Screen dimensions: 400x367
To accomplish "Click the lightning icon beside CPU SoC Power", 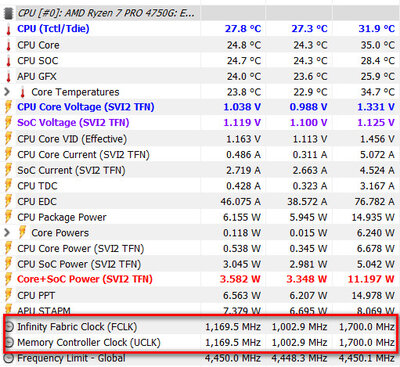I will (8, 264).
